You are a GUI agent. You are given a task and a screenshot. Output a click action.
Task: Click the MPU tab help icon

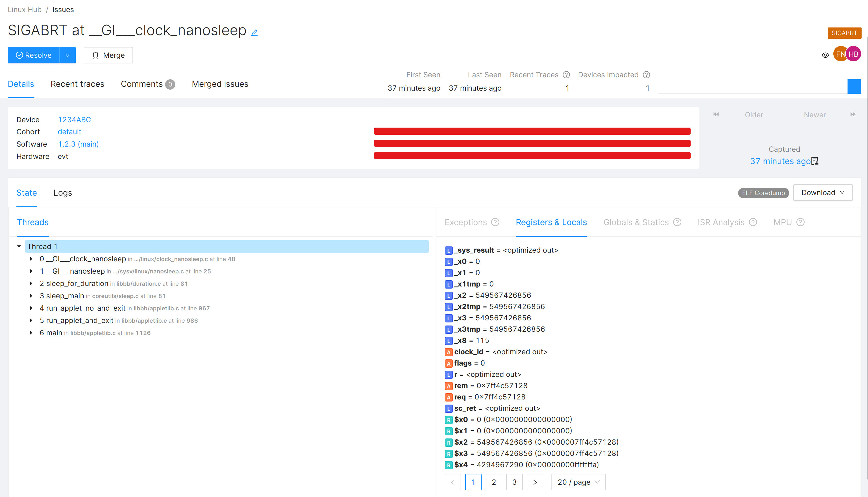click(x=800, y=222)
